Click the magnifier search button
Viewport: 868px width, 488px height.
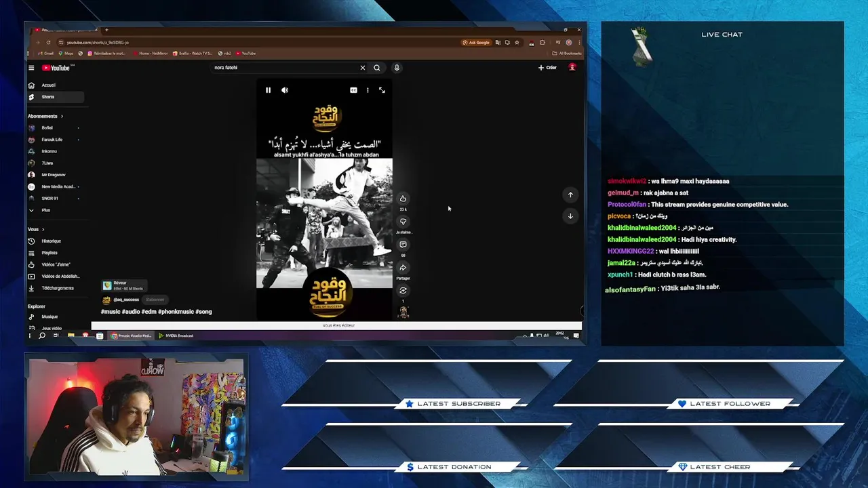[377, 68]
